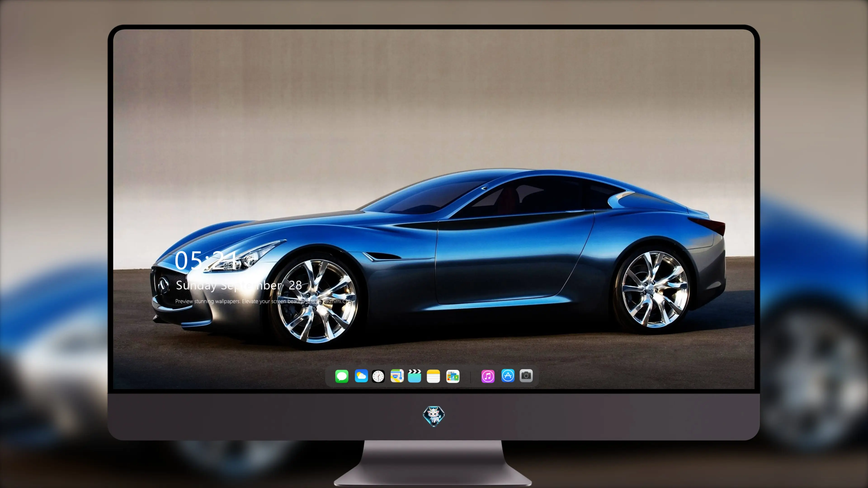Open the yellow Notes app icon

(x=433, y=376)
